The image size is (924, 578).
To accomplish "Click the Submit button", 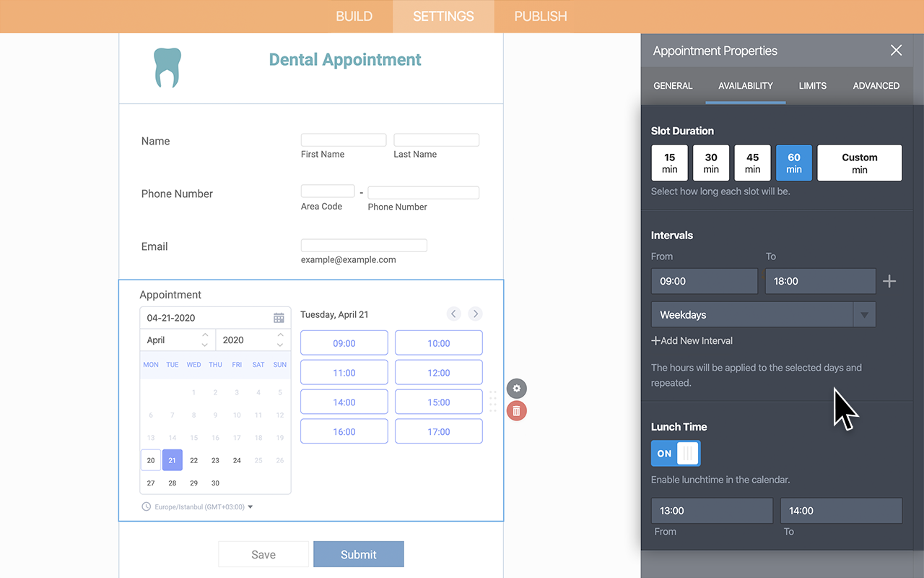I will pos(359,554).
